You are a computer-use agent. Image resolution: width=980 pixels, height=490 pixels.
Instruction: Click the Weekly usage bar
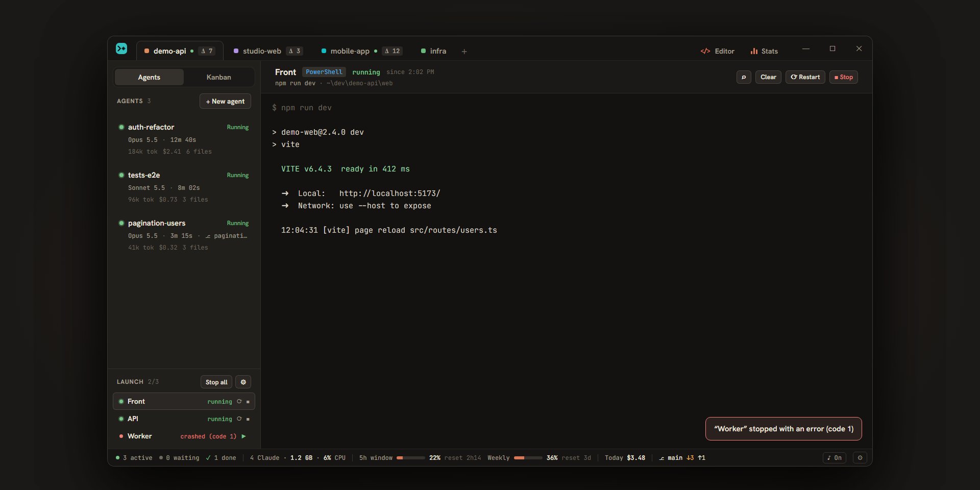[528, 458]
